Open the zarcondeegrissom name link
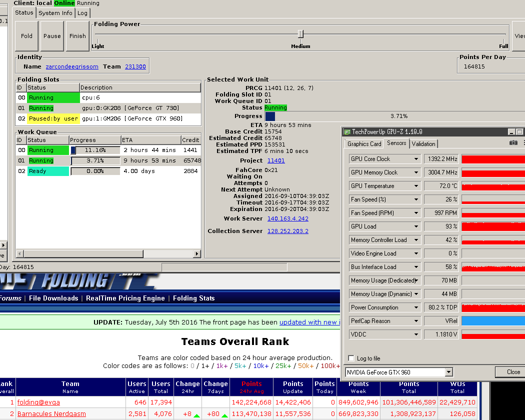Image resolution: width=525 pixels, height=420 pixels. tap(72, 66)
